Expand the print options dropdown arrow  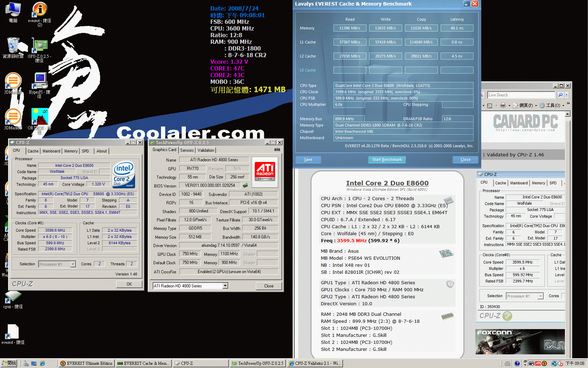point(509,106)
